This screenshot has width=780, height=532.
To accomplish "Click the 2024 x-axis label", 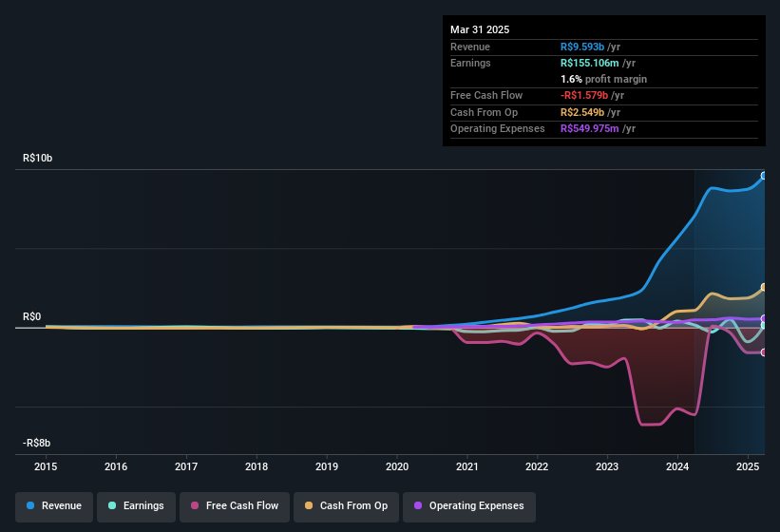I will pyautogui.click(x=677, y=466).
